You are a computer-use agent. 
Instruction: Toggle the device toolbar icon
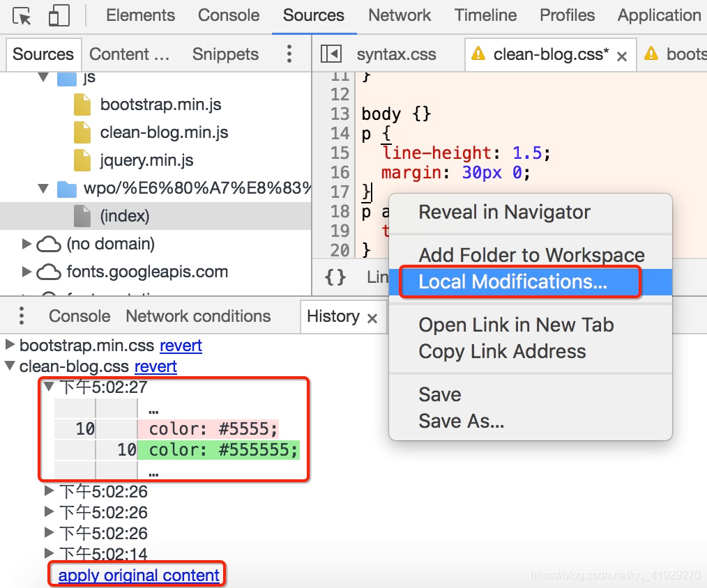(59, 16)
